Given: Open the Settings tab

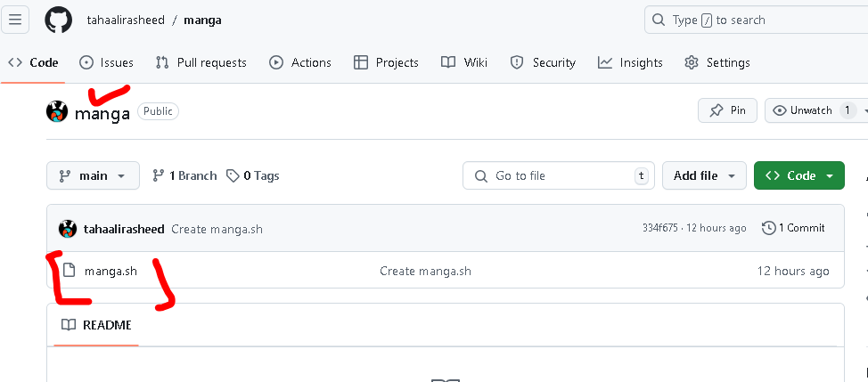Looking at the screenshot, I should [x=717, y=62].
